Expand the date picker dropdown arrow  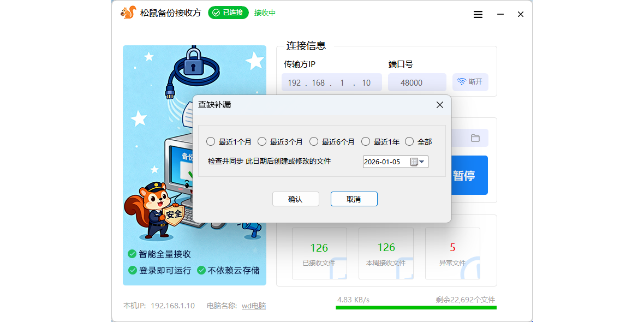tap(422, 162)
